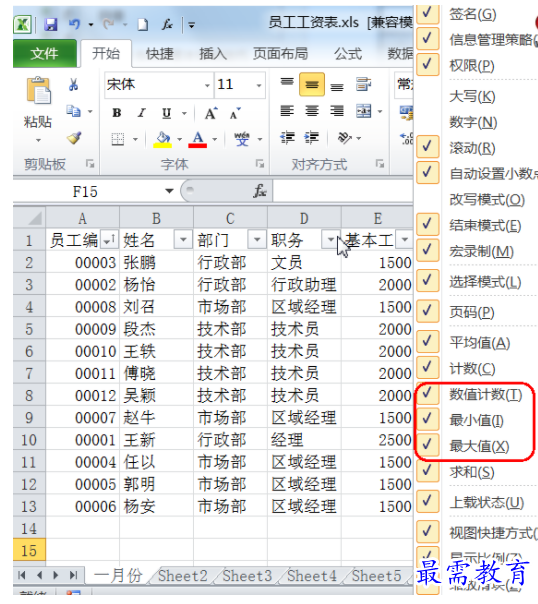Enable 大写(K) status option
This screenshot has width=538, height=604.
click(x=472, y=97)
